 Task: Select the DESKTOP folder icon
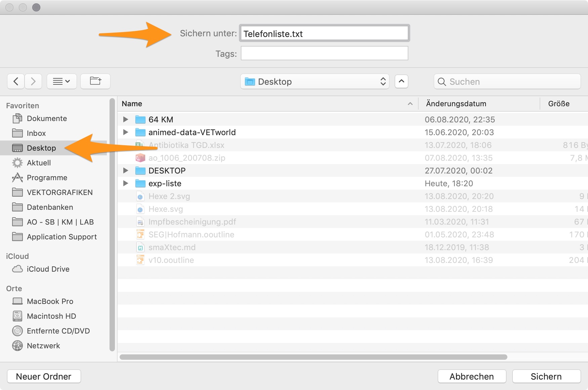tap(140, 171)
